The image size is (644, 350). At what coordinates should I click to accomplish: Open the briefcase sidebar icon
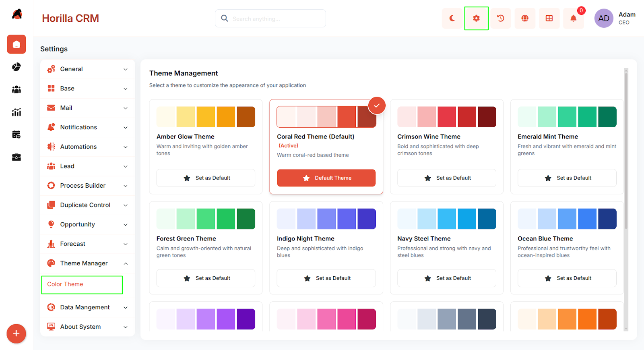click(17, 157)
